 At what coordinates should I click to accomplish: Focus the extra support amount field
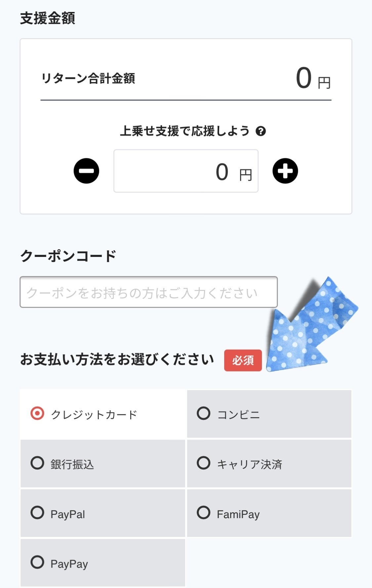(x=186, y=171)
